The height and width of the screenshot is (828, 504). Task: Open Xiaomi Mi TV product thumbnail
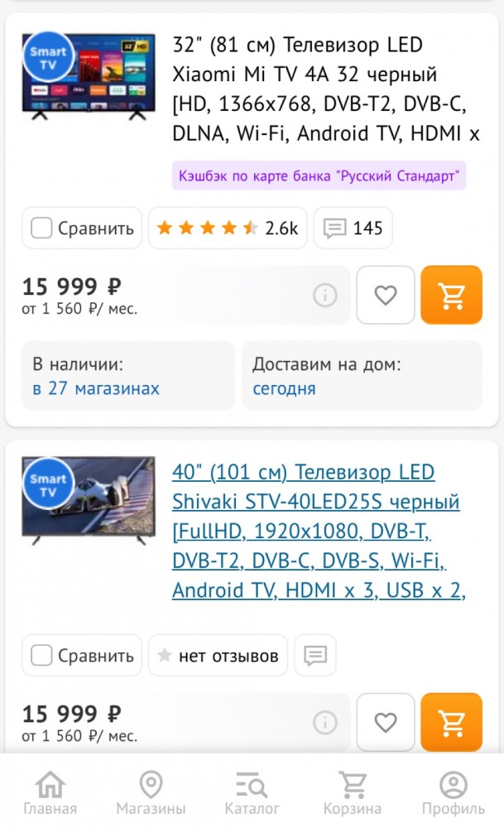coord(89,76)
